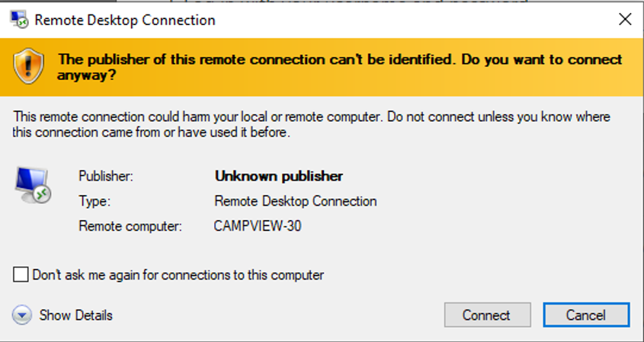
Task: Click the Remote Desktop Connection window title
Action: 125,21
